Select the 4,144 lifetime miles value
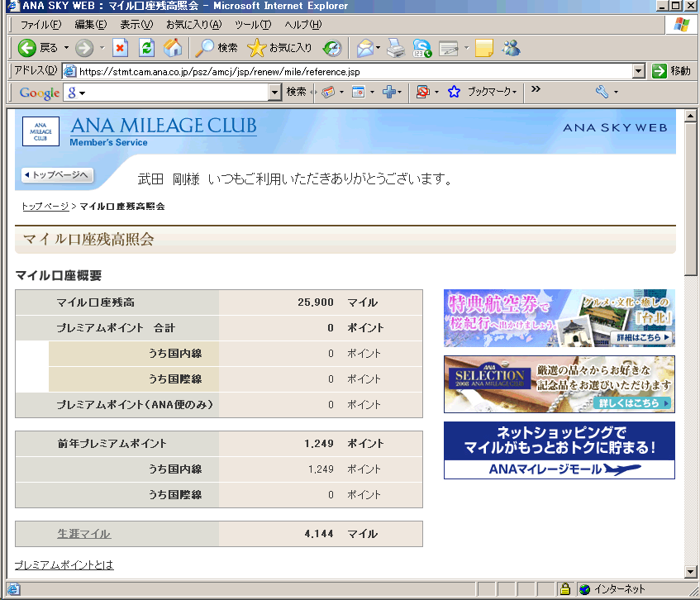This screenshot has width=700, height=600. tap(319, 534)
